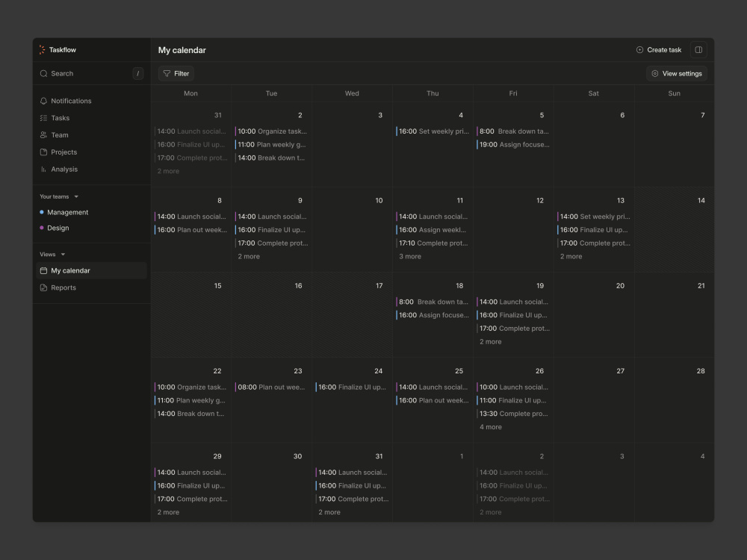
Task: Click the gear icon on View settings
Action: point(655,73)
